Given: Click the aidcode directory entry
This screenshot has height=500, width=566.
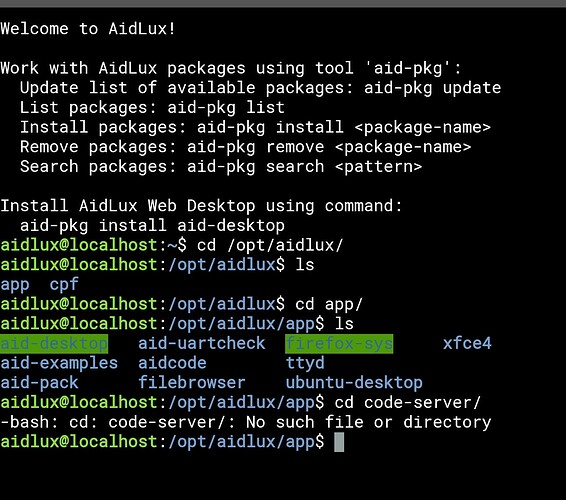Looking at the screenshot, I should coord(172,363).
